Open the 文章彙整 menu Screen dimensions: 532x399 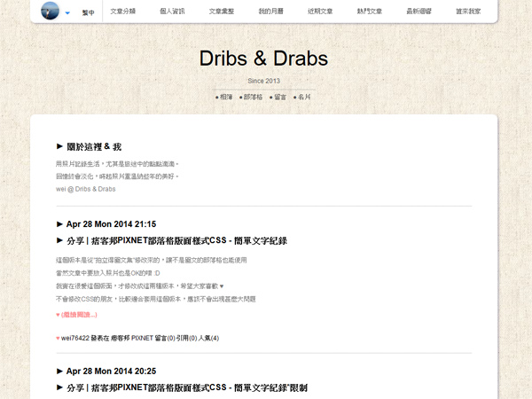pos(222,12)
